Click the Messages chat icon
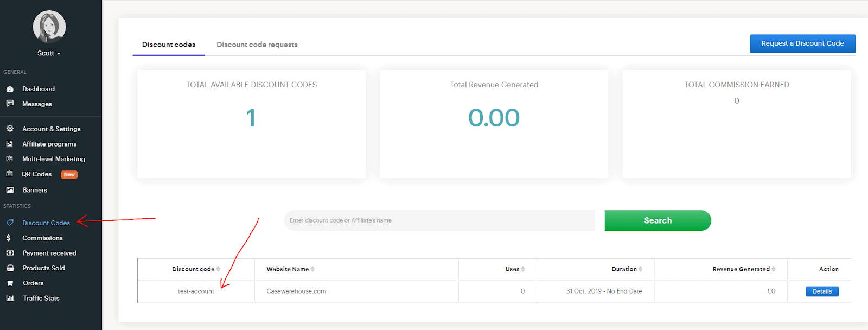 click(x=10, y=104)
